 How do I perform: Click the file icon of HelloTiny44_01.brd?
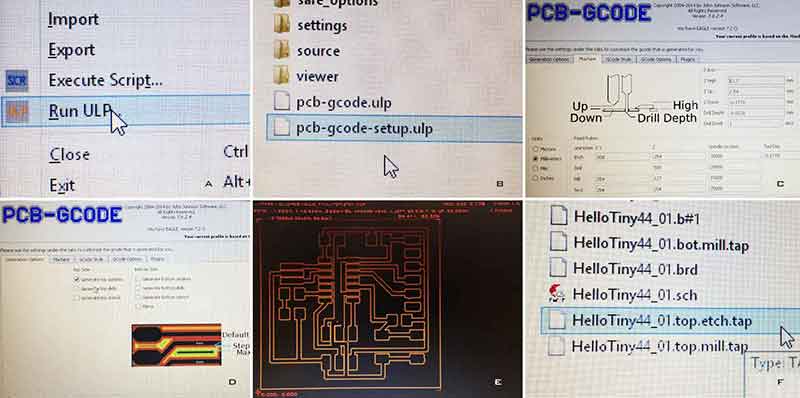pos(559,268)
